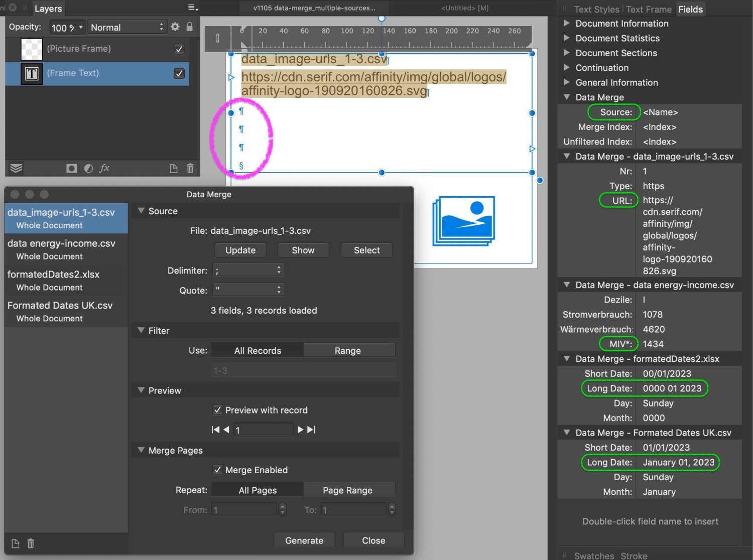Open the layer effects (fx) editor
Image resolution: width=753 pixels, height=560 pixels.
tap(104, 168)
